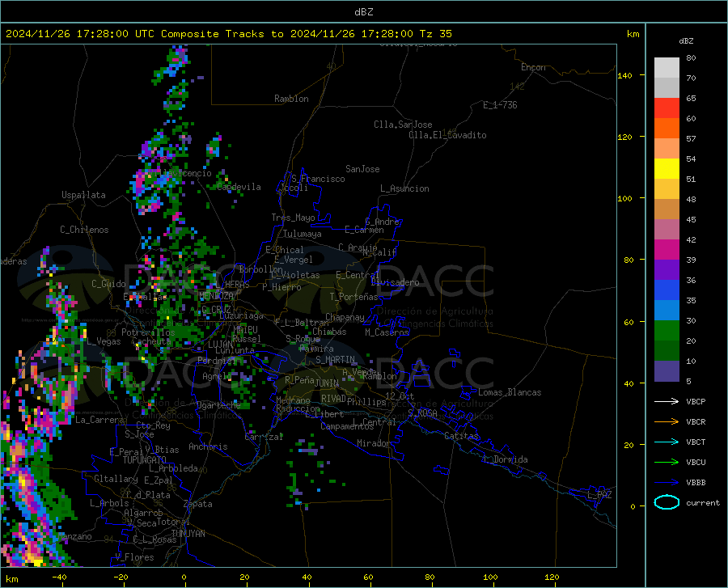Click the orange VBCR arrow icon
728x588 pixels.
pos(667,422)
